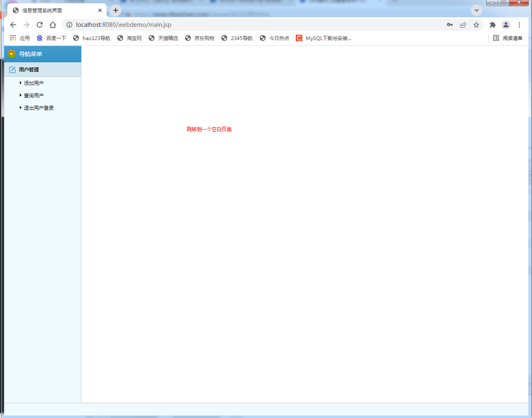532x418 pixels.
Task: Open the user profile avatar icon
Action: click(x=506, y=25)
